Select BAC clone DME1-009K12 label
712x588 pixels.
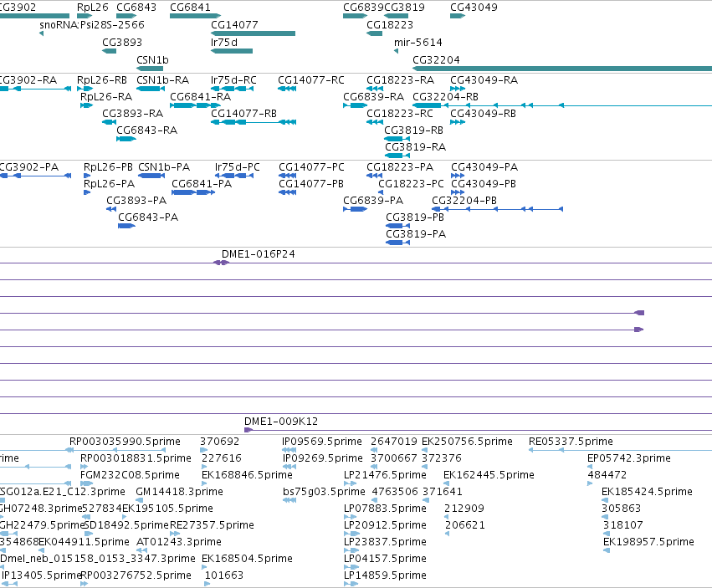point(280,422)
